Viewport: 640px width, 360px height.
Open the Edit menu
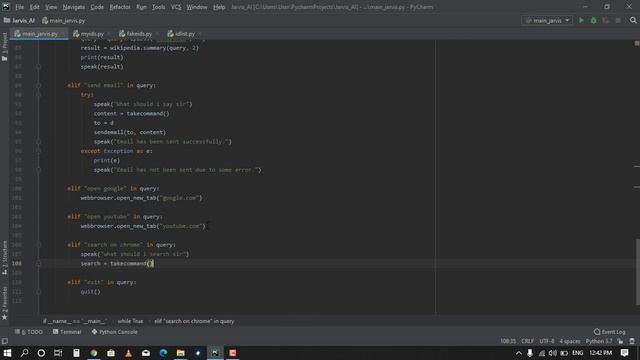35,7
